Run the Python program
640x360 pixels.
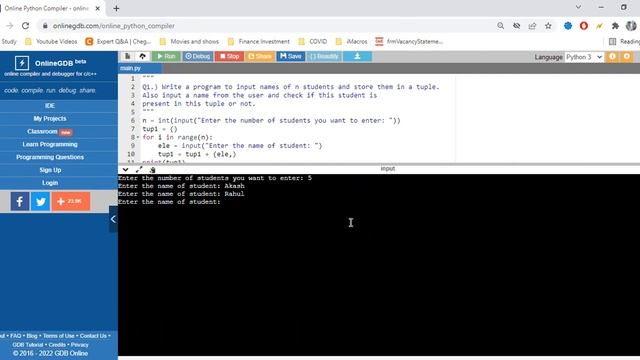(166, 56)
